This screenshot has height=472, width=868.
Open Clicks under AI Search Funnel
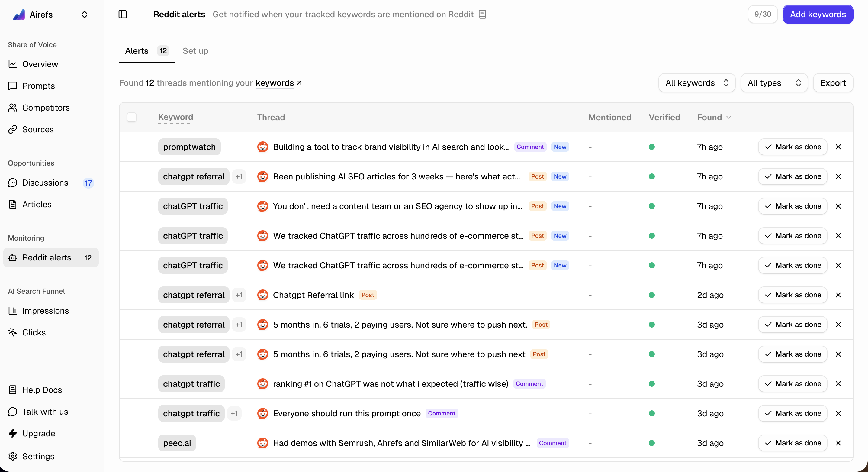pos(34,332)
